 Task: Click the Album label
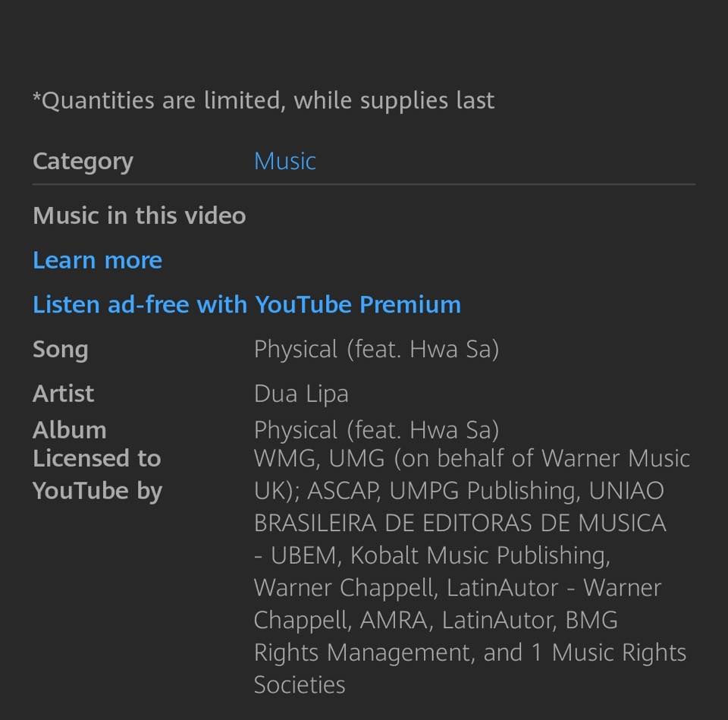69,430
